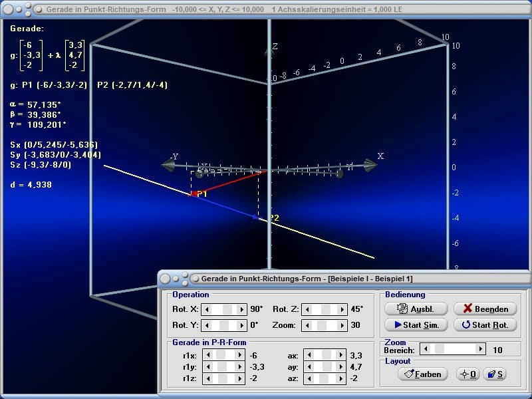Decrease Rot. Y with left arrow
The height and width of the screenshot is (399, 532).
[x=207, y=325]
